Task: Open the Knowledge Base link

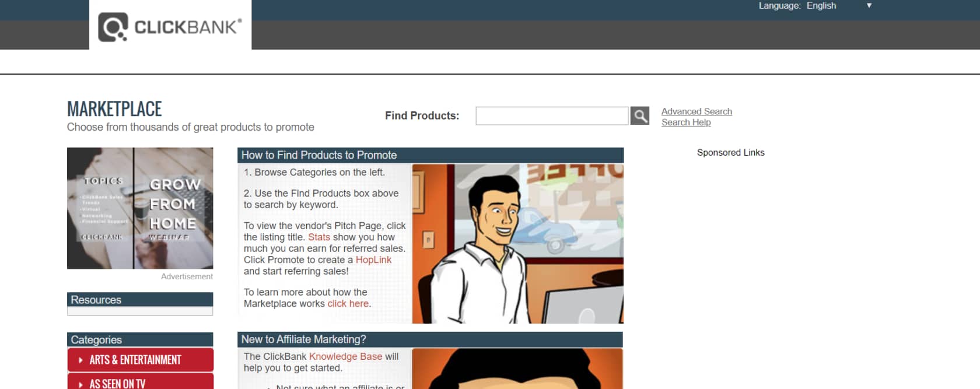Action: click(345, 356)
